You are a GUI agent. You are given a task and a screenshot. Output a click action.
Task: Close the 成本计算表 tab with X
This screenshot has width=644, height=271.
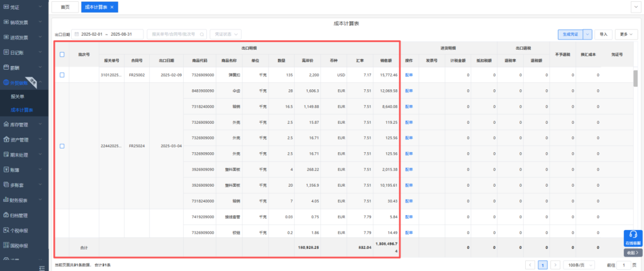click(112, 7)
